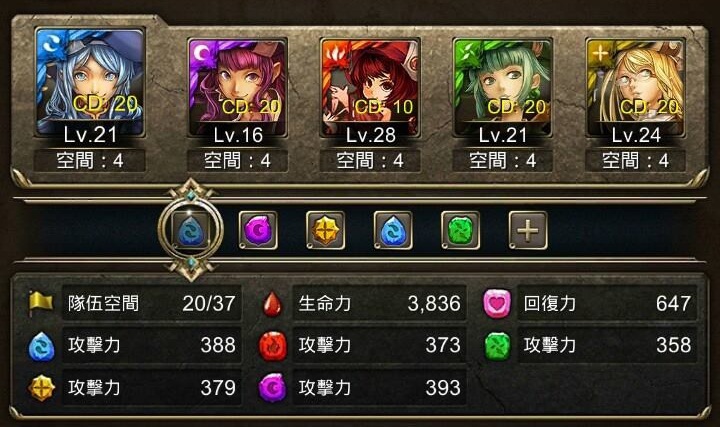
Task: Select the yellow light witch card Lv.24
Action: pos(636,88)
